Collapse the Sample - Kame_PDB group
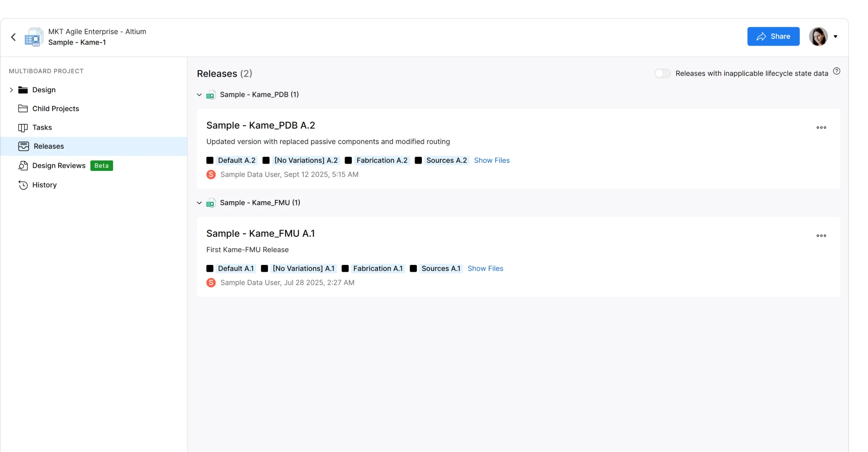868x452 pixels. [199, 95]
